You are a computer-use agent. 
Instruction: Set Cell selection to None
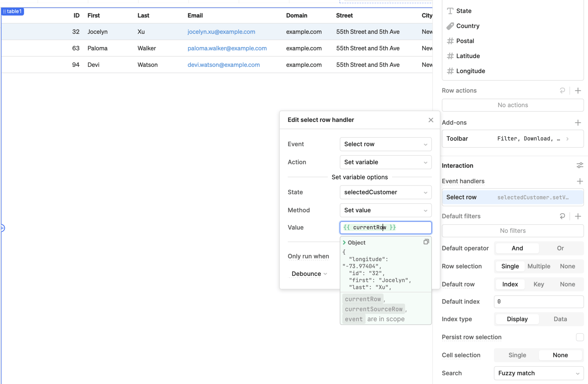(560, 355)
